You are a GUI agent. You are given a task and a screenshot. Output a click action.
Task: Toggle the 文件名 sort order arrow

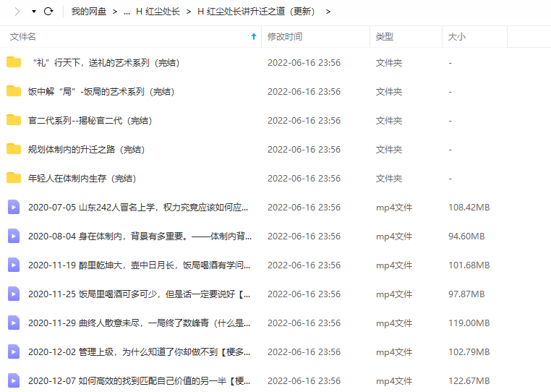pos(253,36)
